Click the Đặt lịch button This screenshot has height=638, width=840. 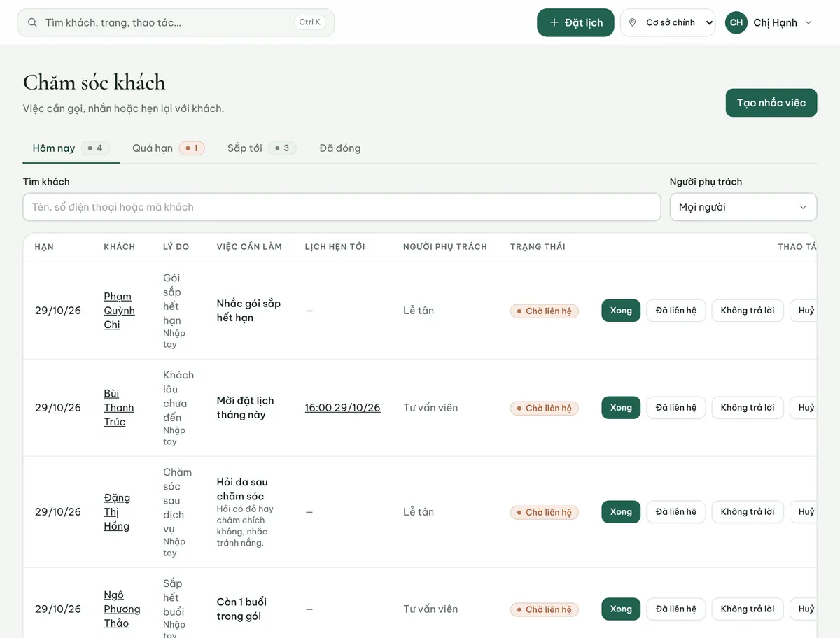tap(575, 22)
